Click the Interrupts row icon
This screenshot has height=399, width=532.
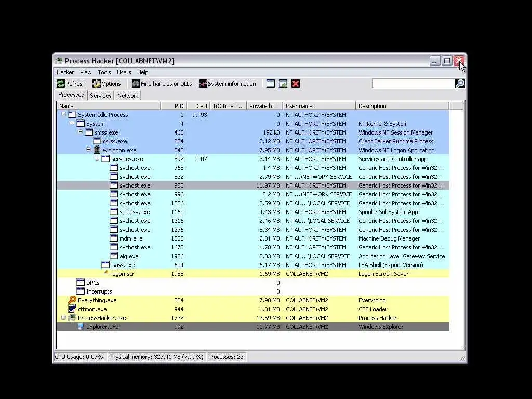click(x=81, y=291)
